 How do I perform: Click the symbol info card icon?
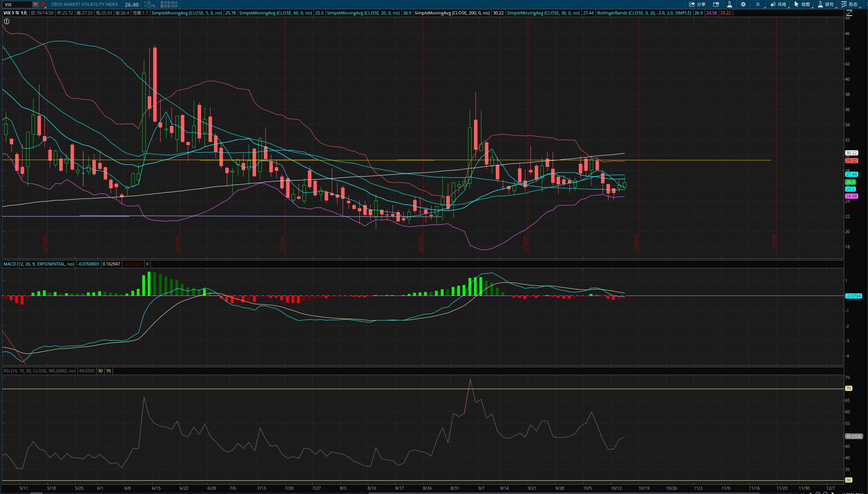click(x=716, y=4)
